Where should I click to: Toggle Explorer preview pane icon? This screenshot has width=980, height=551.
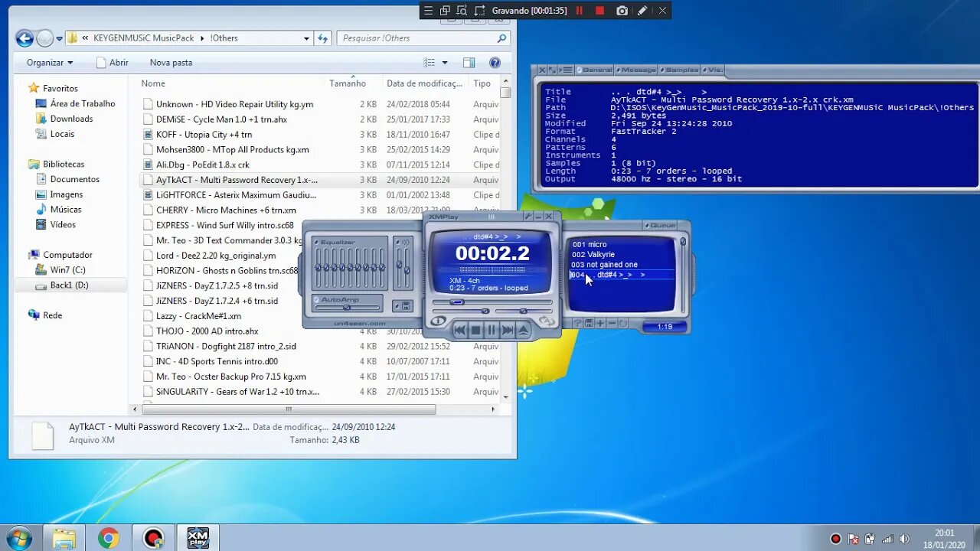pyautogui.click(x=469, y=63)
